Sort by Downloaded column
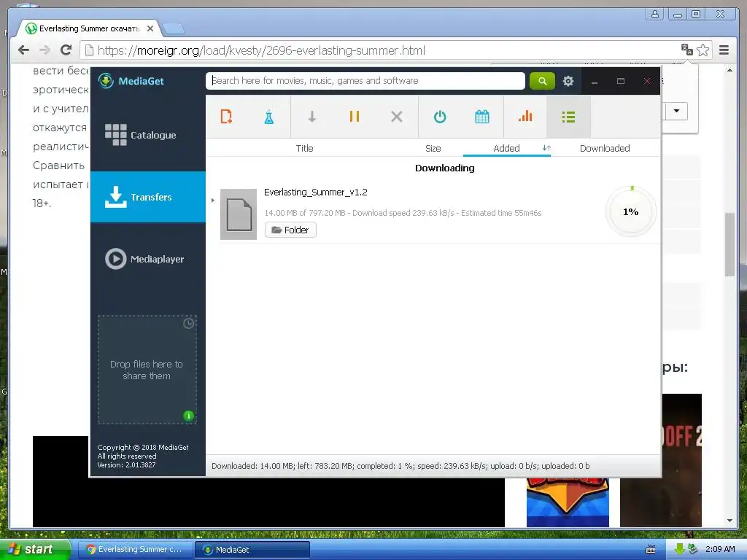This screenshot has height=560, width=747. pyautogui.click(x=605, y=148)
